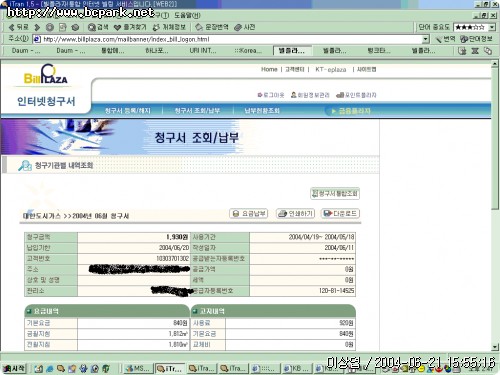Image resolution: width=500 pixels, height=375 pixels.
Task: Launch Internet Explorer from quick launch
Action: point(50,369)
